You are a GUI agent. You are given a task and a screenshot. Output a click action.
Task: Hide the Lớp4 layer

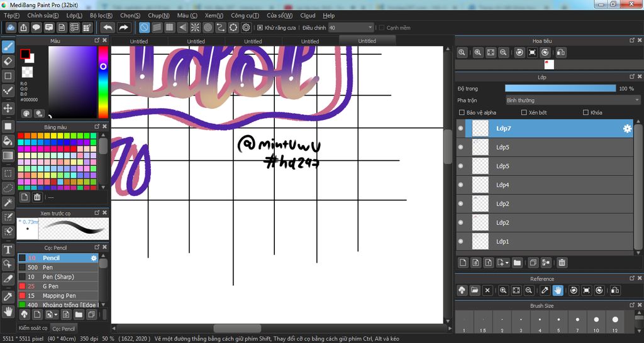click(460, 185)
